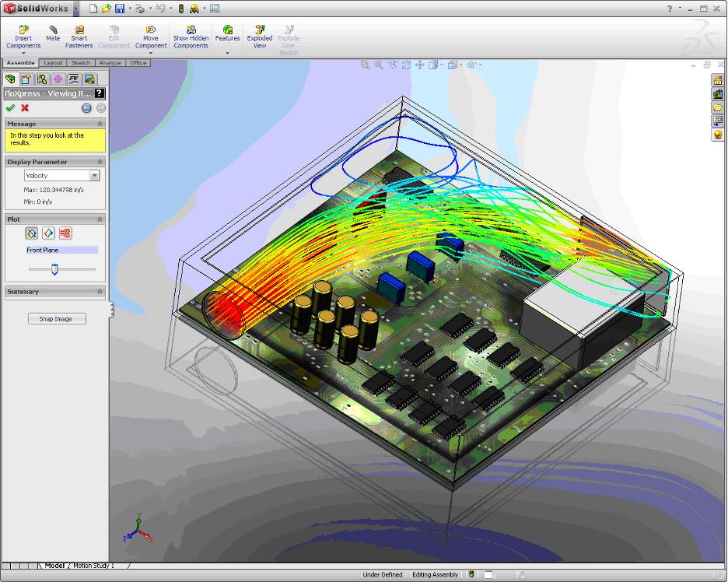Switch to the Sketch tab

tap(81, 63)
